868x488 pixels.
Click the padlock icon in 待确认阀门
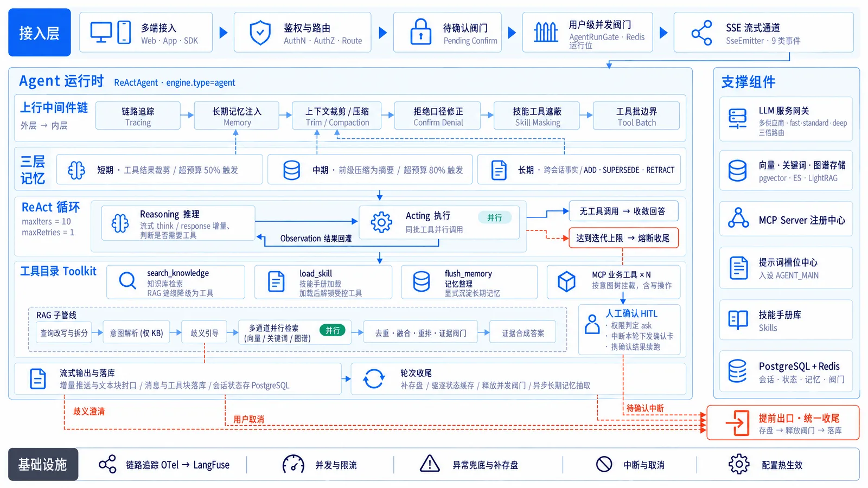point(420,31)
